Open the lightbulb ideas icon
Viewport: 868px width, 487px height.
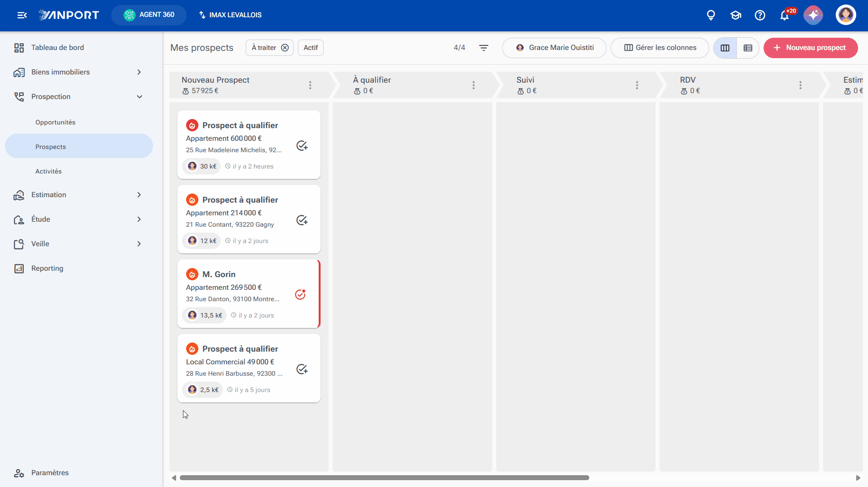(x=711, y=15)
